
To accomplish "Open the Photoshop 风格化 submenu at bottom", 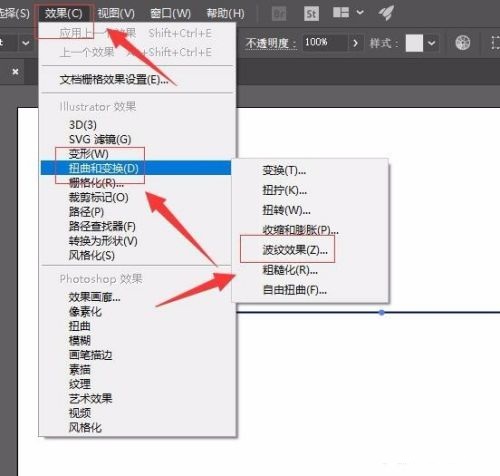I will (138, 427).
